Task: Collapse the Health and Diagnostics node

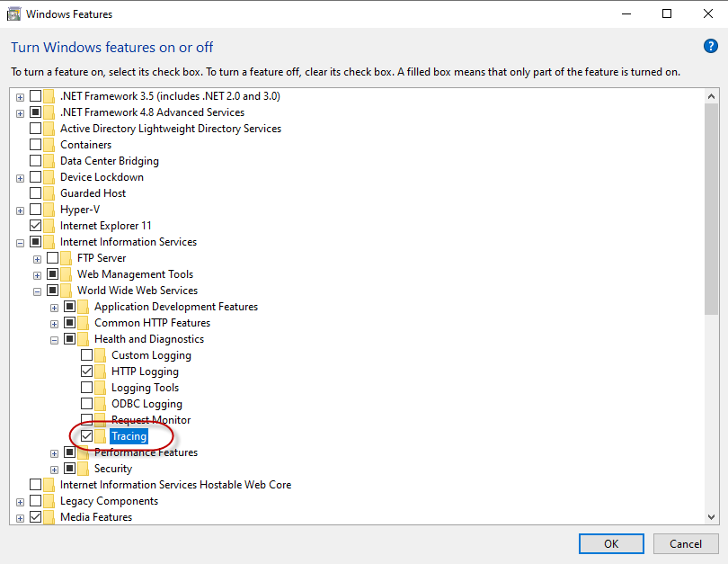Action: (x=54, y=339)
